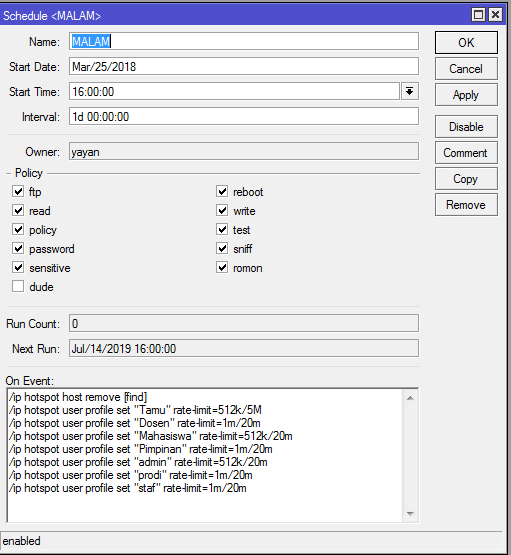Add a Comment to the schedule

(466, 153)
